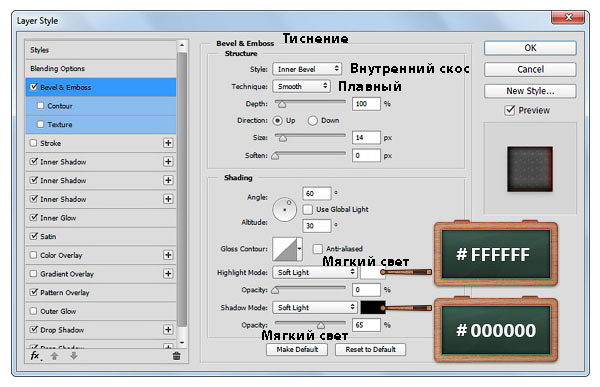Screen dimensions: 600x387
Task: Enable the Stroke checkbox
Action: 34,143
